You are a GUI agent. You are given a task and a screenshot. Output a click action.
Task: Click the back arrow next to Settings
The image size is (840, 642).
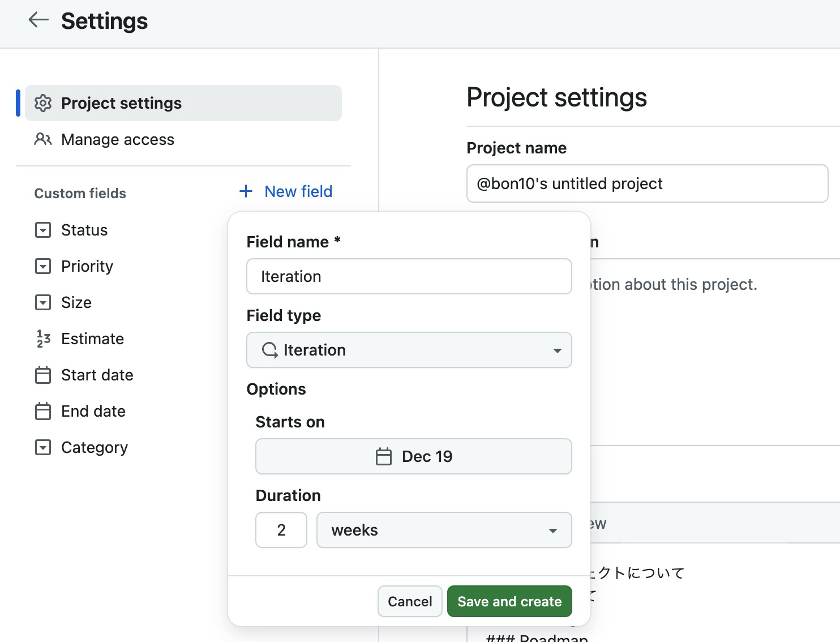[38, 20]
